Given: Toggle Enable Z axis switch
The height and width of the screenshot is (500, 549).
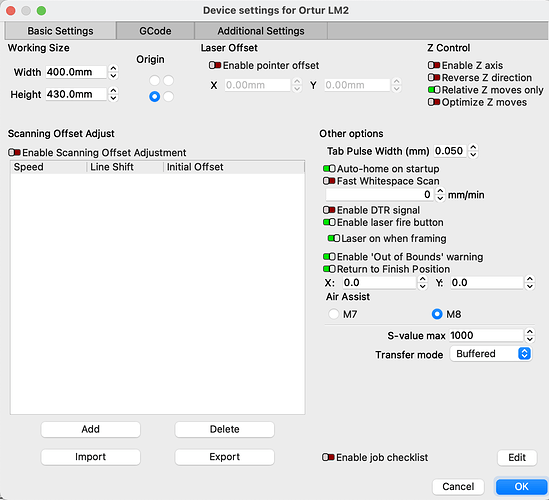Looking at the screenshot, I should point(434,65).
